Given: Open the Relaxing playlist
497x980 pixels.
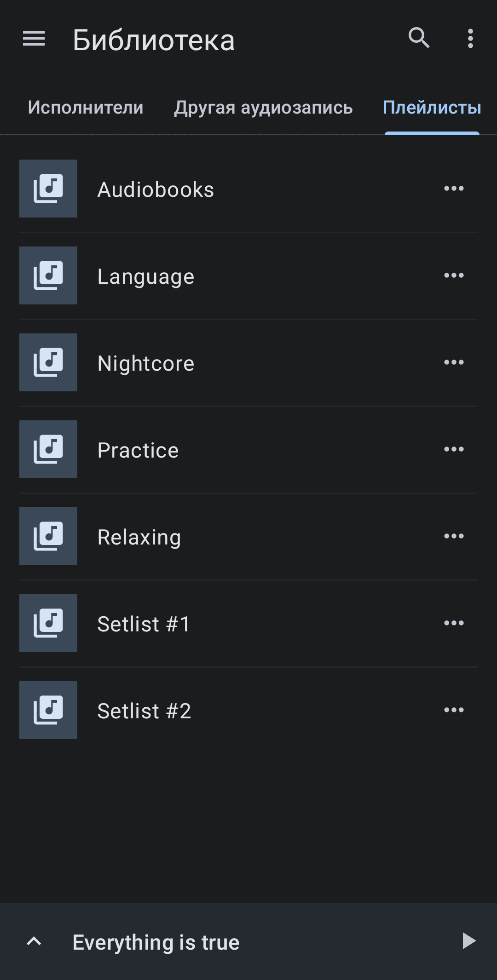Looking at the screenshot, I should 139,537.
